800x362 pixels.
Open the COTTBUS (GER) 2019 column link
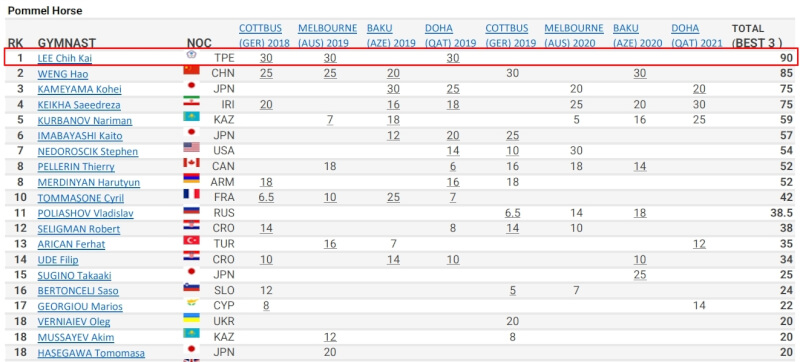coord(511,36)
